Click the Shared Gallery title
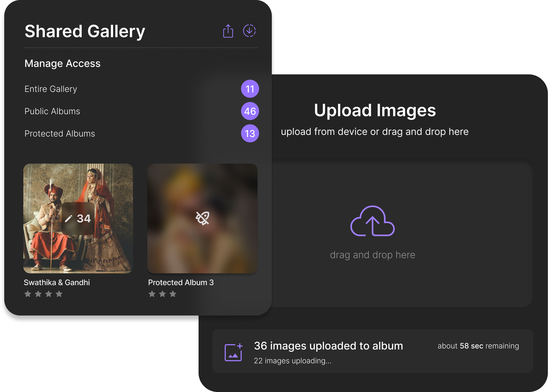550x392 pixels. point(85,31)
